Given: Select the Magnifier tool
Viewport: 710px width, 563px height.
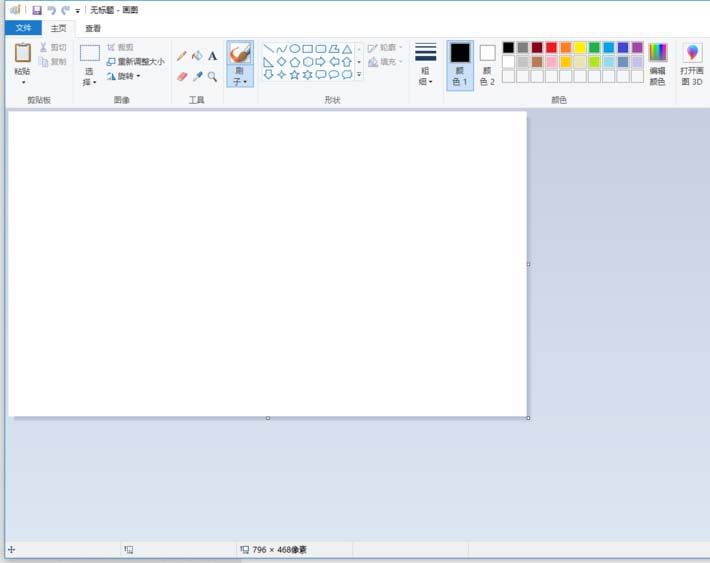Looking at the screenshot, I should click(212, 77).
